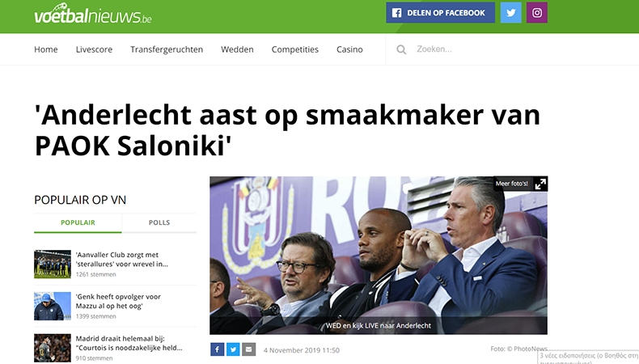Image resolution: width=639 pixels, height=364 pixels.
Task: Open the Casino menu item
Action: click(349, 49)
